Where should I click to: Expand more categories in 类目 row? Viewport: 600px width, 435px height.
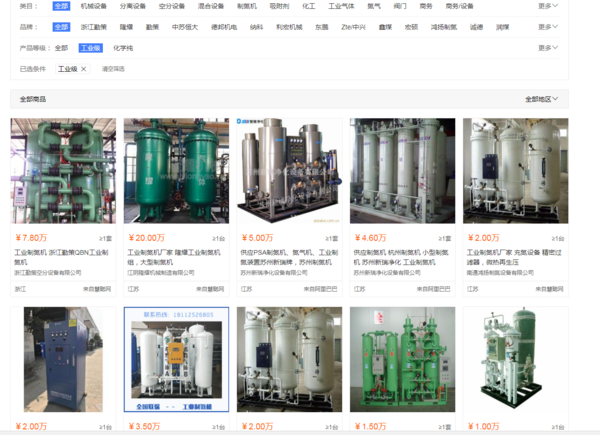(547, 6)
